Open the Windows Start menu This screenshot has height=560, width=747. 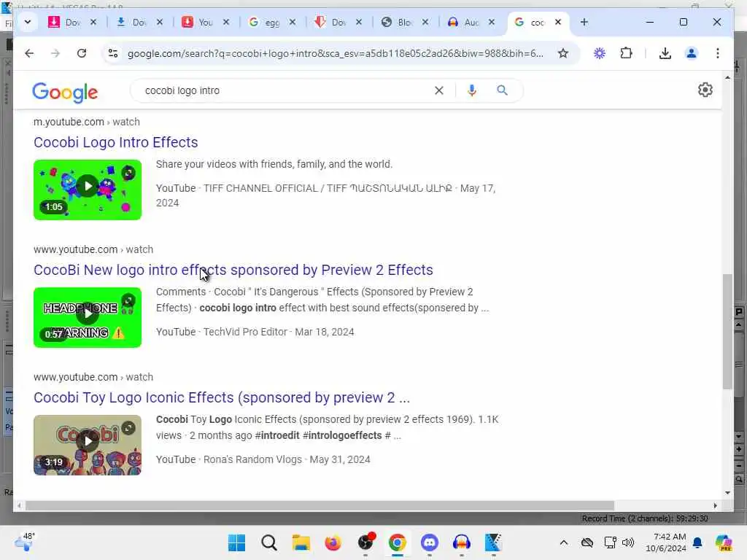pos(237,542)
